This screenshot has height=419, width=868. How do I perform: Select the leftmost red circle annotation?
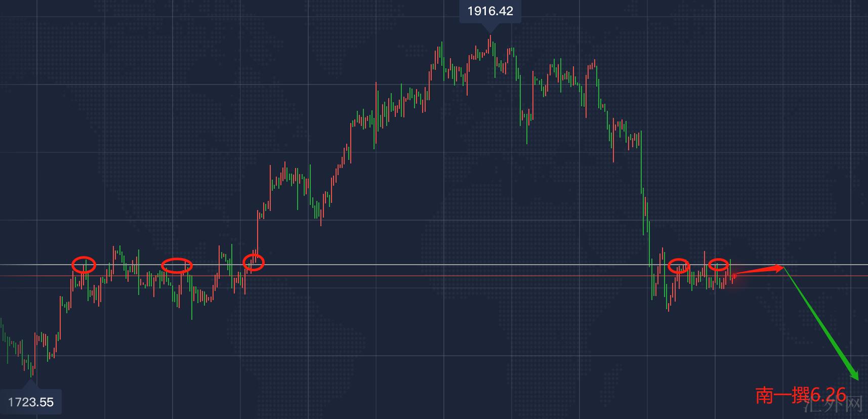(84, 264)
